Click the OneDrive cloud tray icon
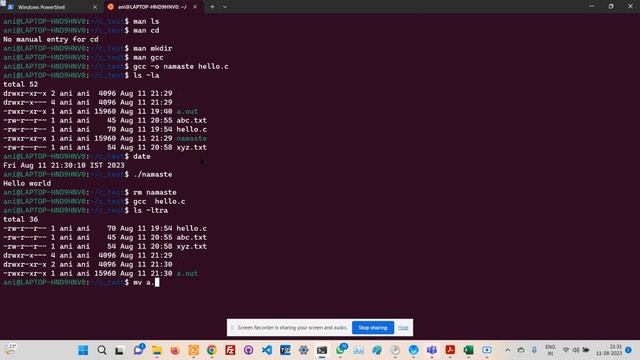 [x=521, y=350]
